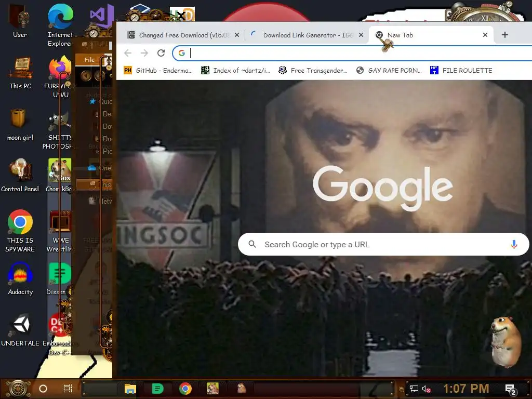
Task: Click the voice search microphone icon
Action: 514,244
